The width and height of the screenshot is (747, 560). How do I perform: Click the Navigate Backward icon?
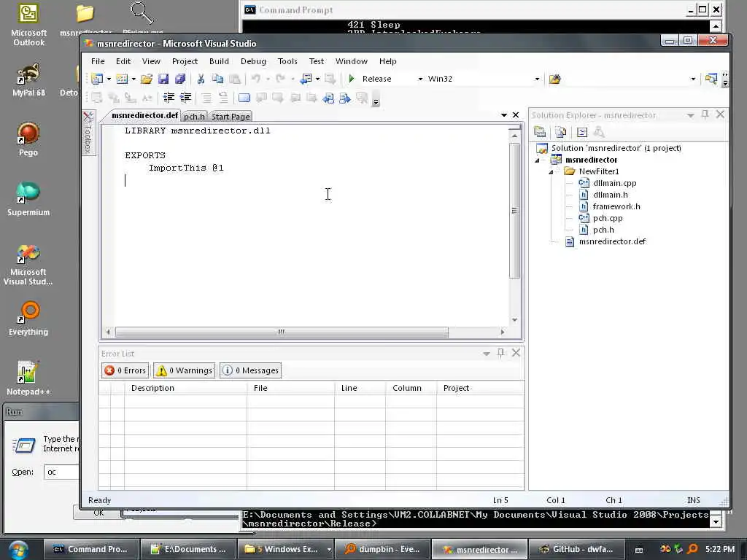pyautogui.click(x=306, y=79)
